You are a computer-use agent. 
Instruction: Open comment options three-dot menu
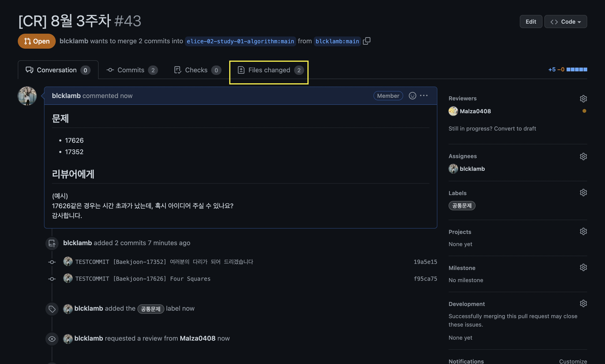[x=424, y=96]
